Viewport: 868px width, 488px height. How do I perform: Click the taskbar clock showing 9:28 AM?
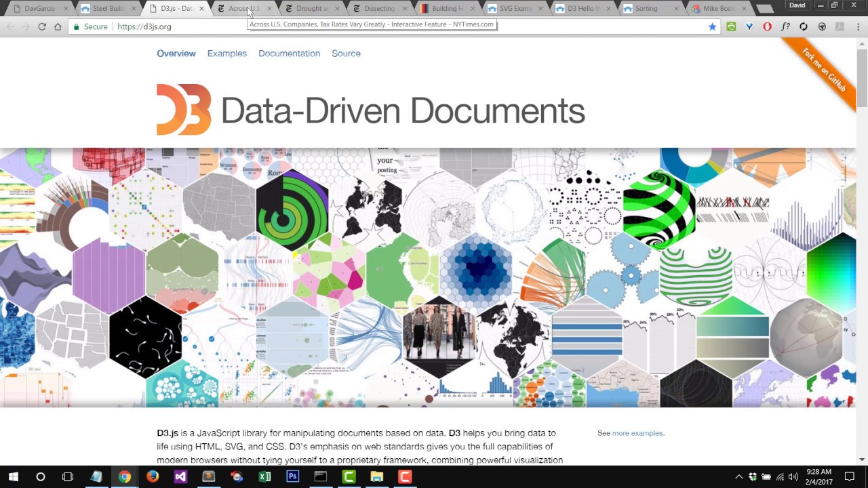[x=819, y=476]
